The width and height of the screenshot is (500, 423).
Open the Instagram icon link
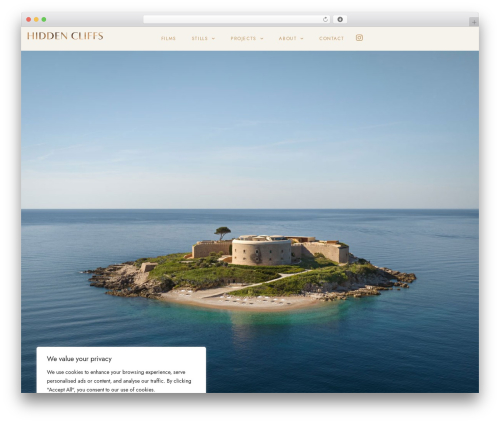click(359, 38)
